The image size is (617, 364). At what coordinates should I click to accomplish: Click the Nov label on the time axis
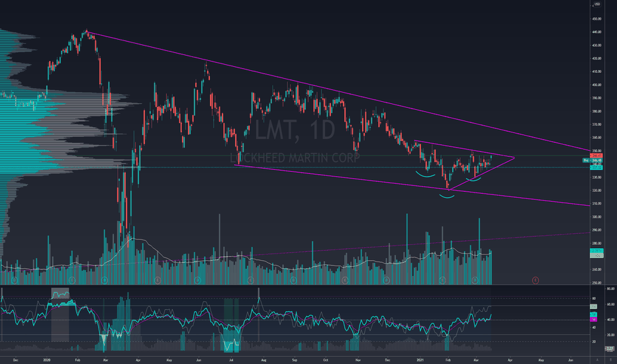click(x=357, y=359)
